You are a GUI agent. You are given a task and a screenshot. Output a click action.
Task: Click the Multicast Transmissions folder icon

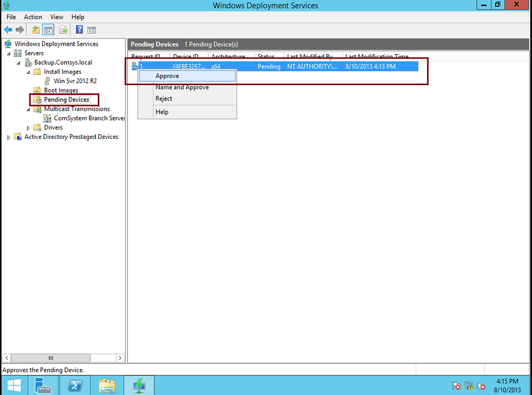(37, 109)
